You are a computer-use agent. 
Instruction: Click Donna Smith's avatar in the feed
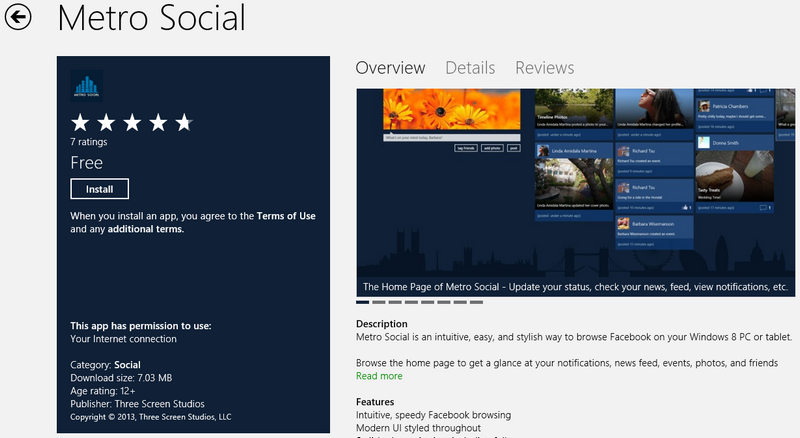703,142
